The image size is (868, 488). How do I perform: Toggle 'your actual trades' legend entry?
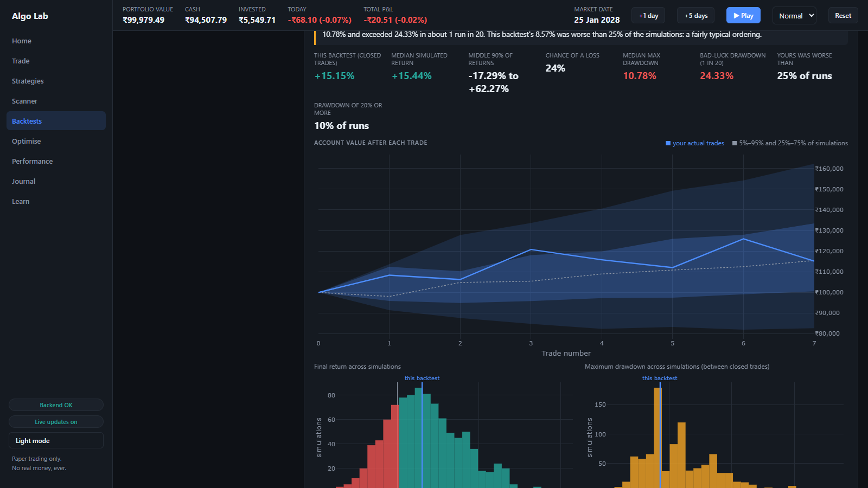pyautogui.click(x=695, y=143)
